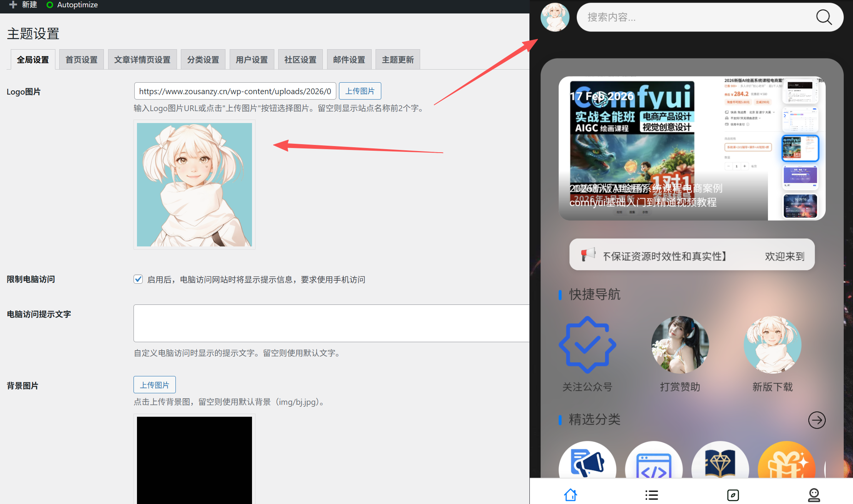Click the search magnifier icon
The width and height of the screenshot is (853, 504).
click(x=824, y=17)
